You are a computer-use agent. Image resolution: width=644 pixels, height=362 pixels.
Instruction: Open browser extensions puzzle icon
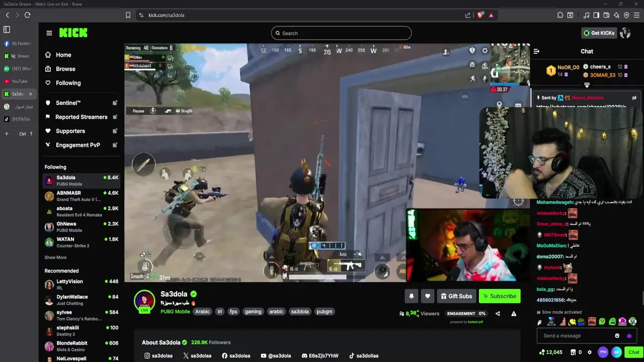[560, 15]
